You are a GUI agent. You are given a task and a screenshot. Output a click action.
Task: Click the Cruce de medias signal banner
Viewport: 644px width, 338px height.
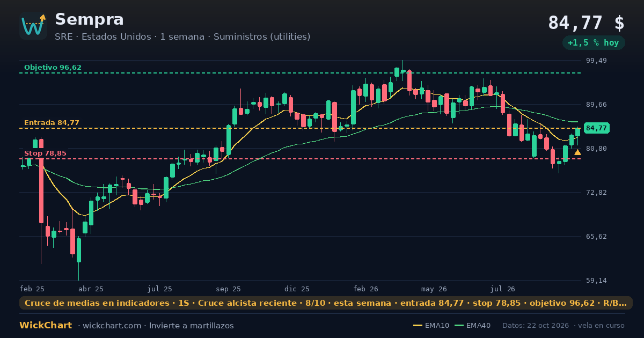326,303
